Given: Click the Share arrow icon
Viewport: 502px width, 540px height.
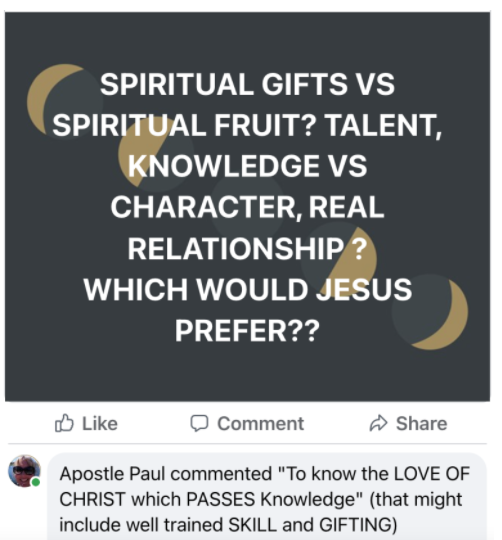Looking at the screenshot, I should 378,423.
